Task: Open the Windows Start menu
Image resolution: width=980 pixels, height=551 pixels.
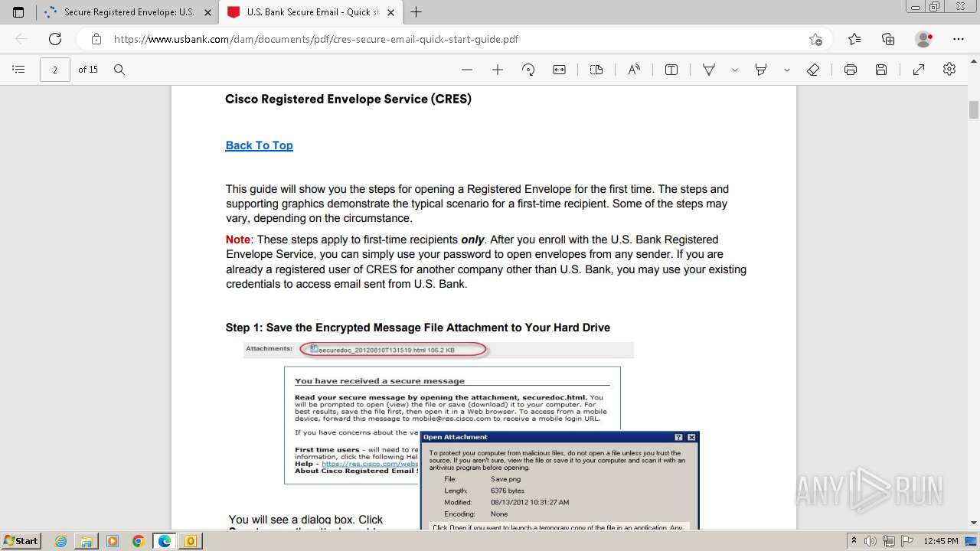Action: tap(21, 540)
